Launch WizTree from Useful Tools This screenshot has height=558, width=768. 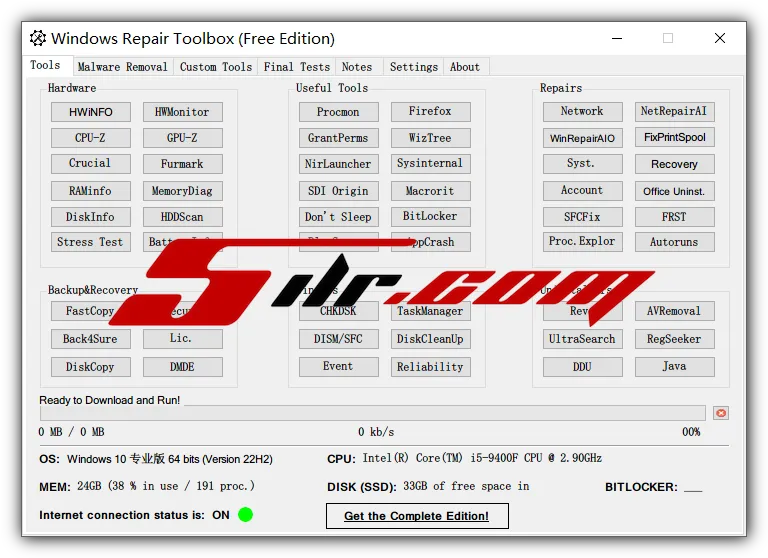tap(430, 138)
